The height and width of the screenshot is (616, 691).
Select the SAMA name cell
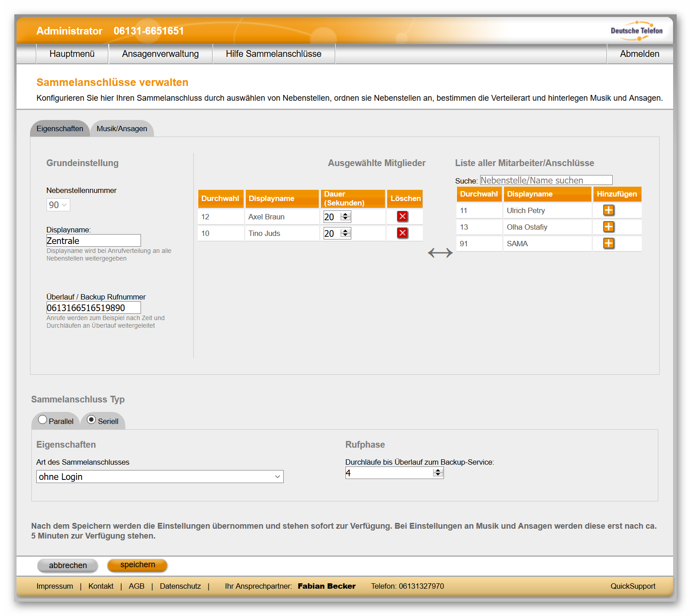(x=547, y=244)
